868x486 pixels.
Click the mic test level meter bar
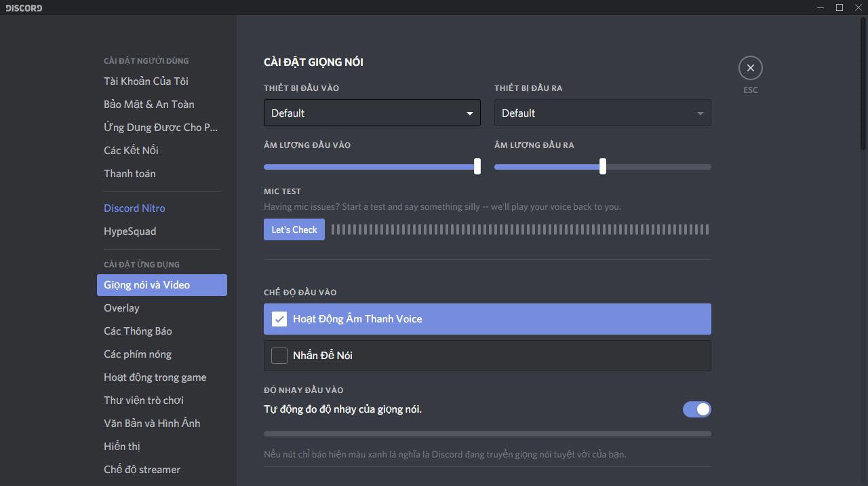[x=520, y=229]
